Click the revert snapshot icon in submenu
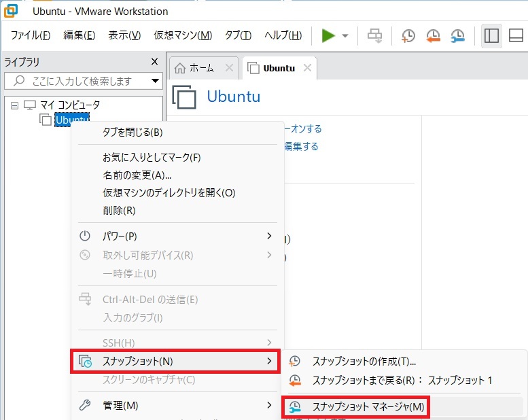This screenshot has height=420, width=528. [295, 381]
